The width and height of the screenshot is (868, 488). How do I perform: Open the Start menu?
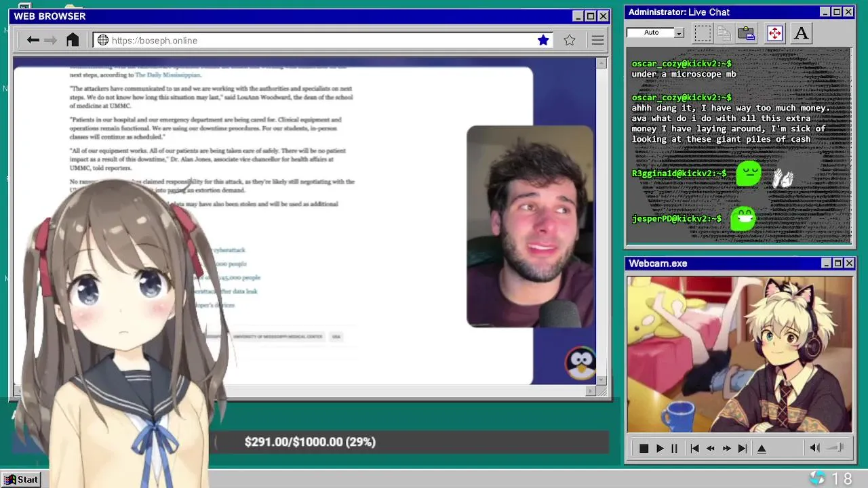coord(22,479)
